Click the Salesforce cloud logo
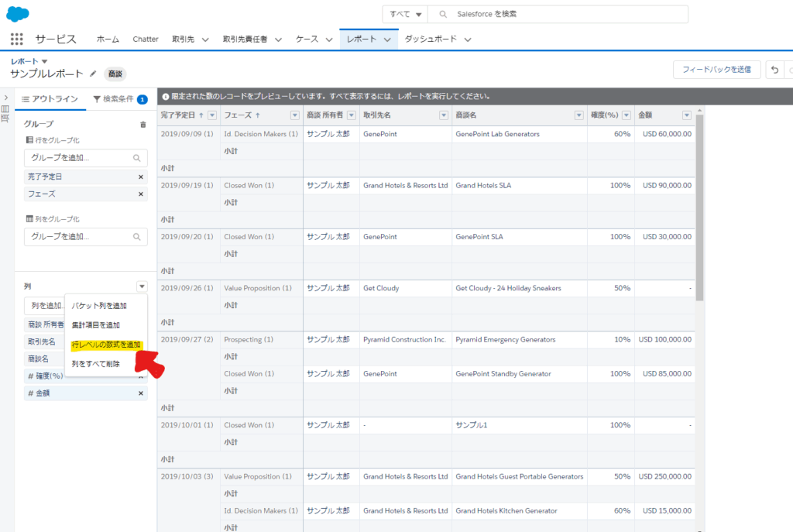 pyautogui.click(x=18, y=14)
